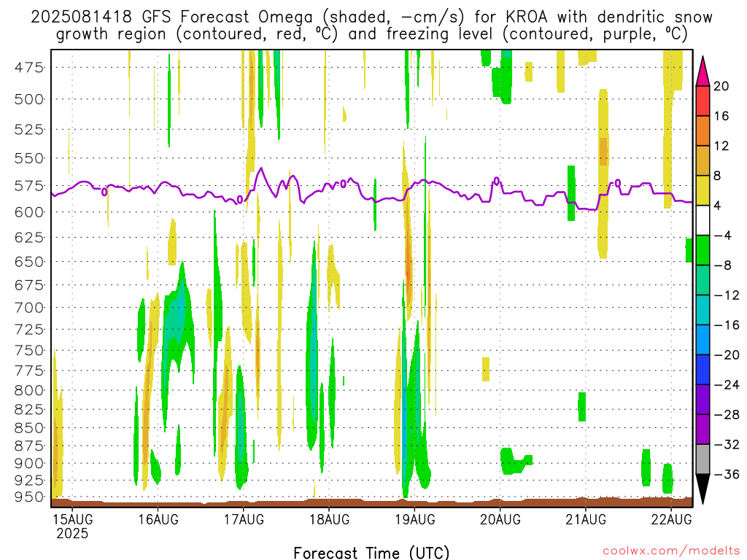Image resolution: width=747 pixels, height=560 pixels.
Task: Click the 600 pressure level label
Action: point(29,212)
